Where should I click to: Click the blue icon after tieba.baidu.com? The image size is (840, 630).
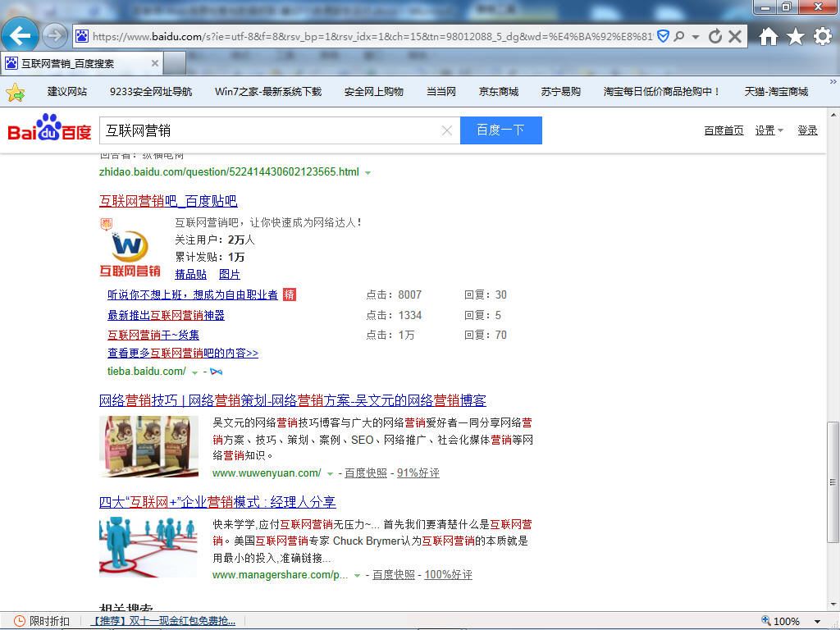217,372
